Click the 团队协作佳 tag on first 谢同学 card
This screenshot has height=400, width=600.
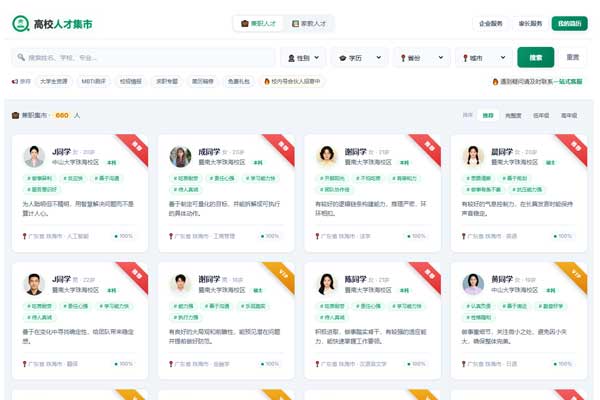(335, 189)
